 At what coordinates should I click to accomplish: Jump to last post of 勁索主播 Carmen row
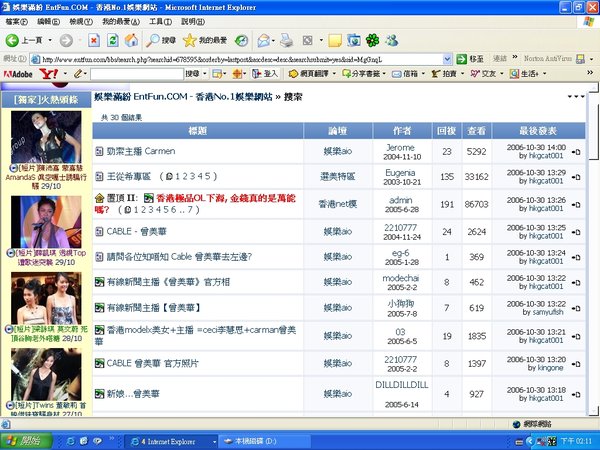(x=576, y=152)
